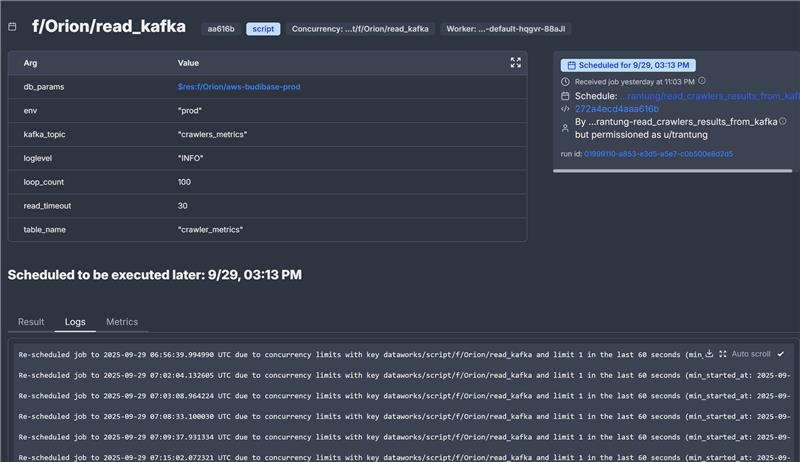Click the horizontal scrollbar under the job info panel
This screenshot has height=462, width=800.
tap(672, 171)
